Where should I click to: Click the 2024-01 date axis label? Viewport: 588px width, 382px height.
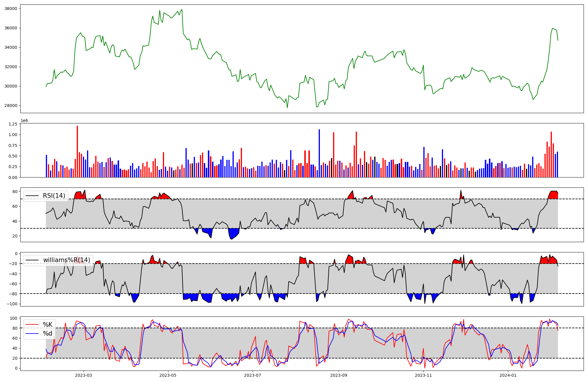coord(508,375)
